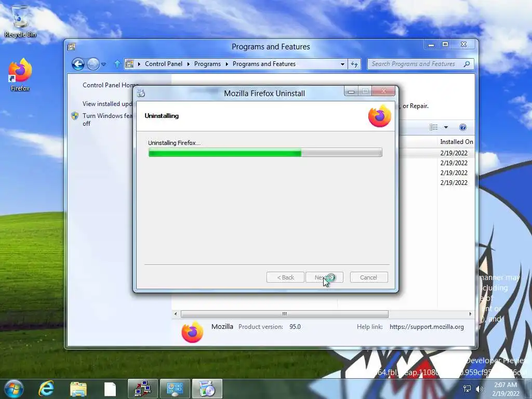Select Programs breadcrumb in address bar

[x=207, y=64]
